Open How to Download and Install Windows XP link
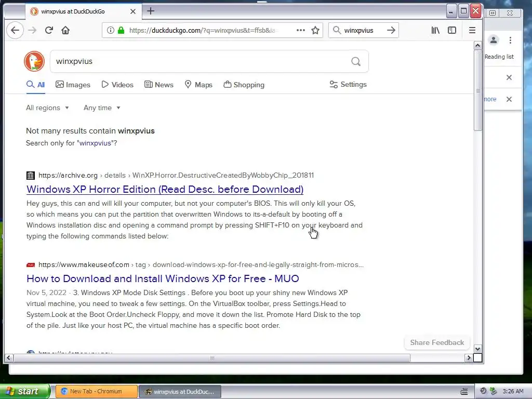532x399 pixels. pyautogui.click(x=163, y=278)
